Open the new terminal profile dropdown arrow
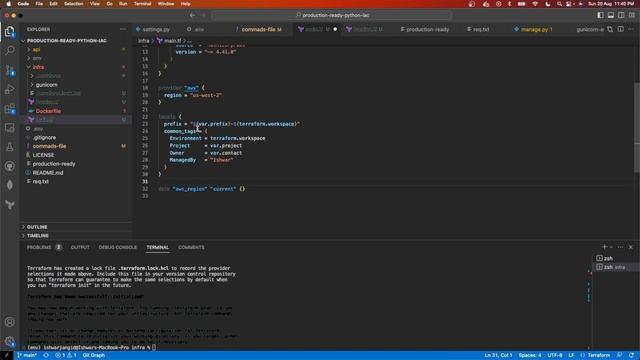 point(611,247)
